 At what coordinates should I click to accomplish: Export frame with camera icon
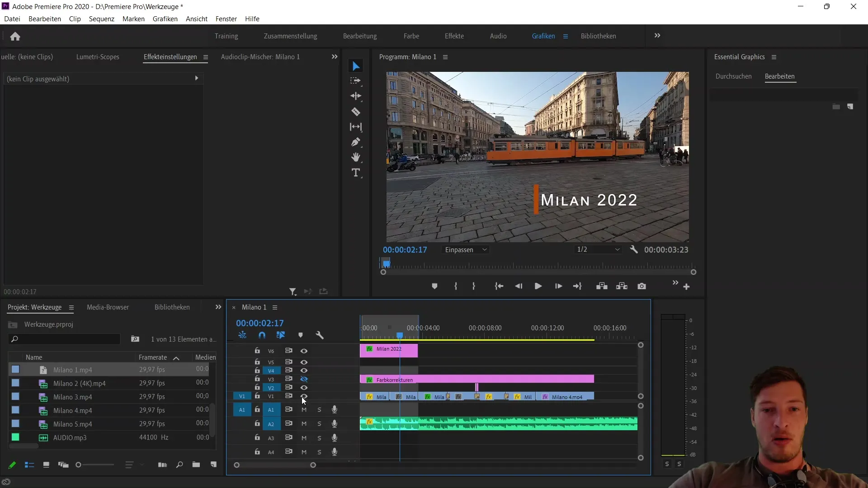642,286
